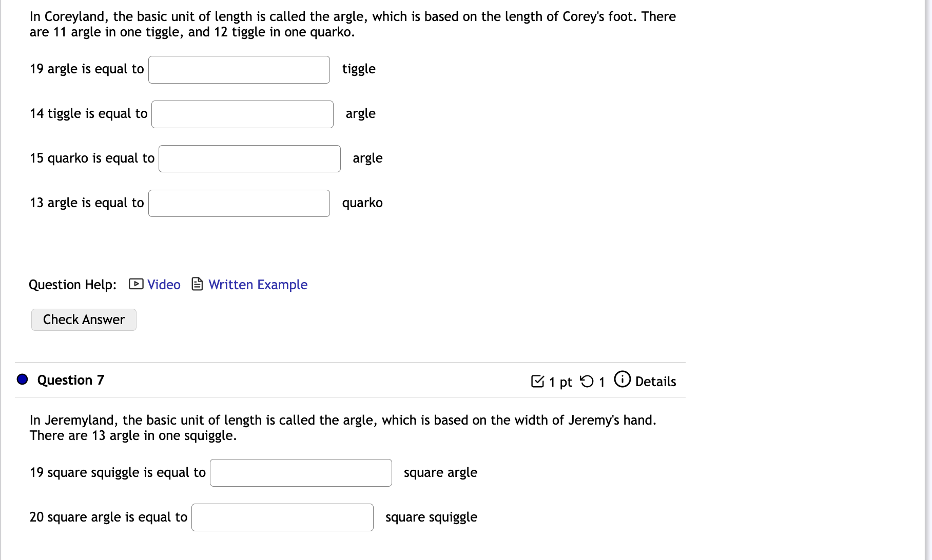This screenshot has width=932, height=560.
Task: Click the checkmark grading icon next to 1 pt
Action: point(538,381)
